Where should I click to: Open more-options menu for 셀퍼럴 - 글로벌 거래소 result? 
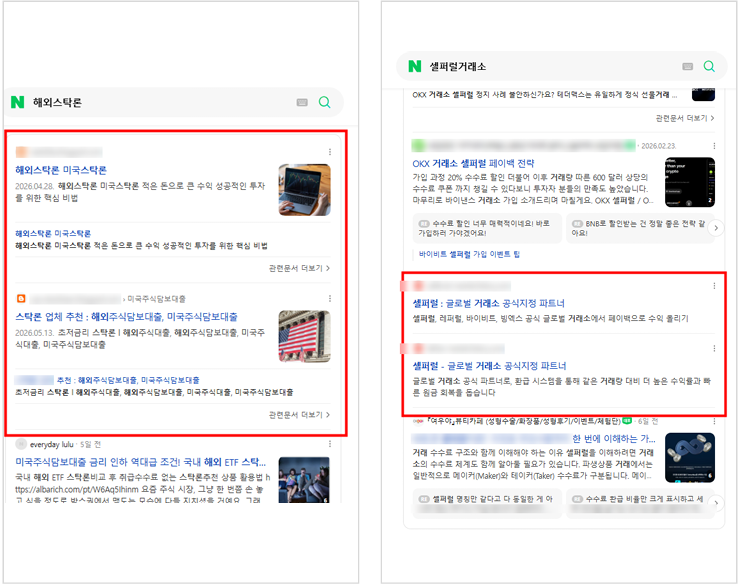pos(714,348)
